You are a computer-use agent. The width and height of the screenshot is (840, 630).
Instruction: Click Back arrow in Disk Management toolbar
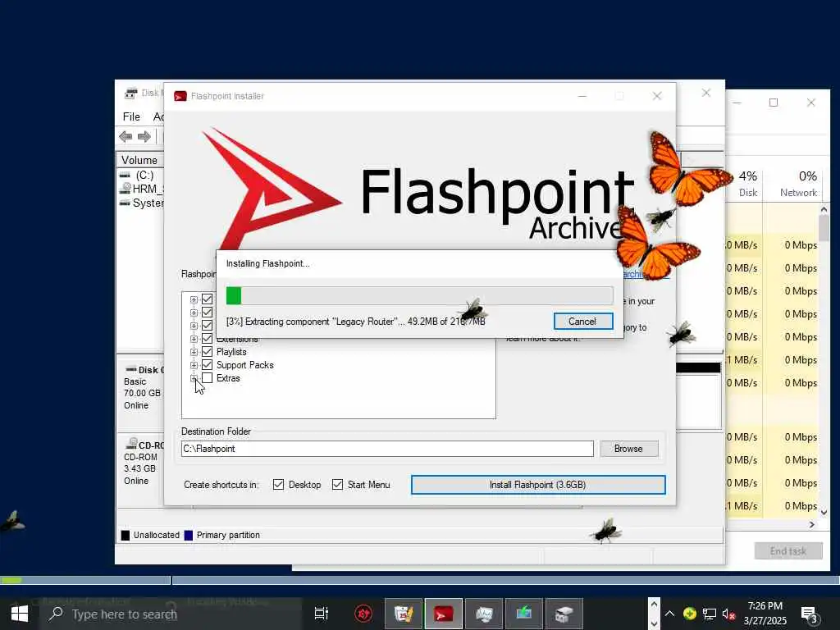pyautogui.click(x=126, y=137)
